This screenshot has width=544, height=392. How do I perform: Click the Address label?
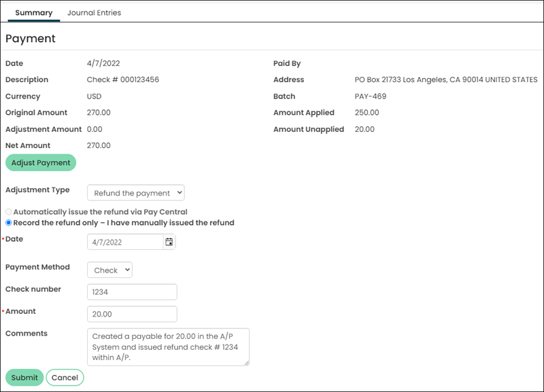click(x=288, y=79)
